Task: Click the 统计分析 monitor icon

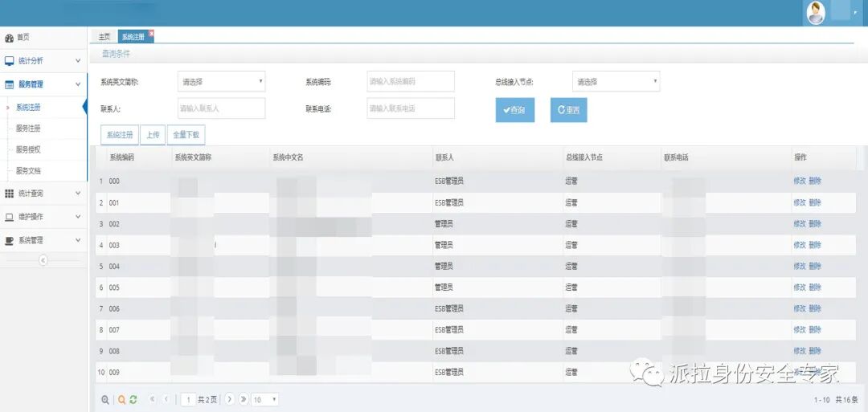Action: point(9,61)
